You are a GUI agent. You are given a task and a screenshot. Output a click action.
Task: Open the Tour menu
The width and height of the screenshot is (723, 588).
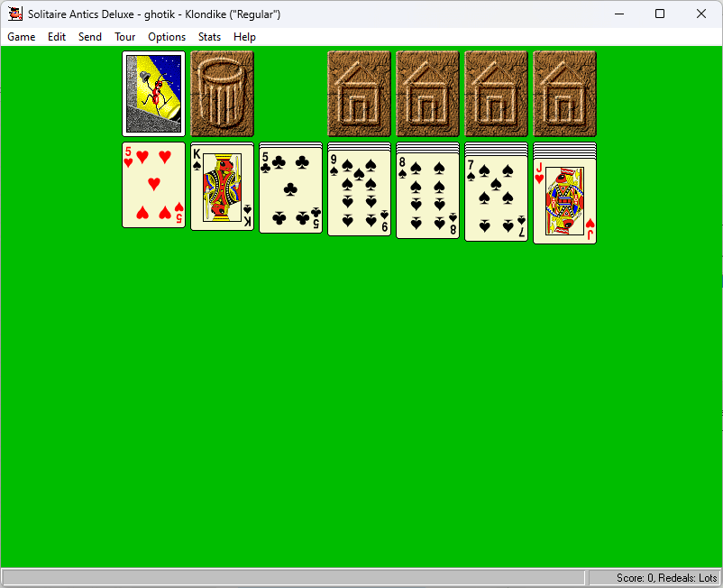pos(125,37)
